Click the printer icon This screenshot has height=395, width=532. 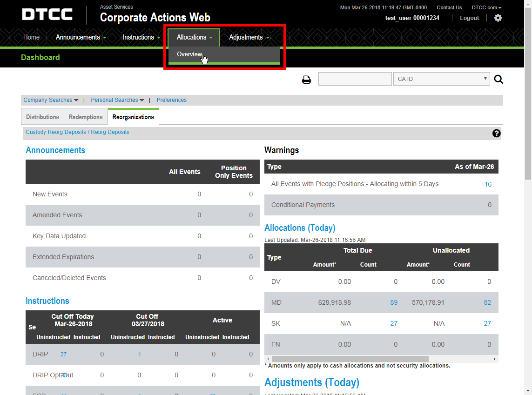[306, 80]
